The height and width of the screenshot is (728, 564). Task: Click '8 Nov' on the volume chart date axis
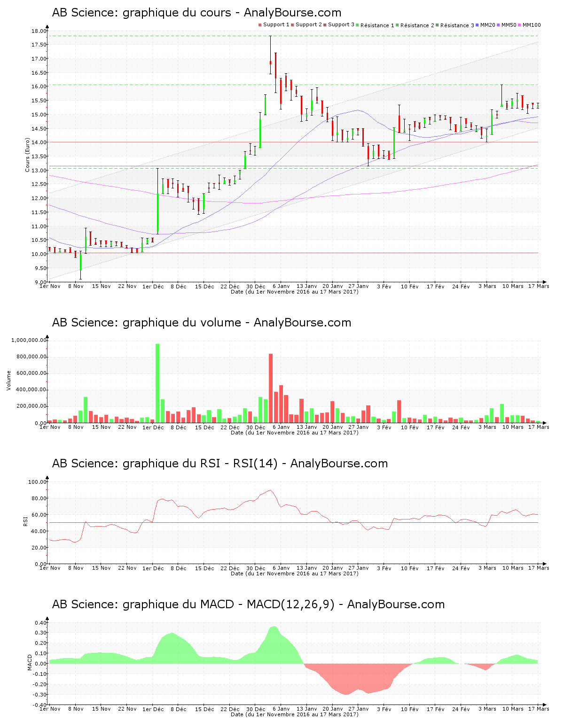click(x=76, y=427)
